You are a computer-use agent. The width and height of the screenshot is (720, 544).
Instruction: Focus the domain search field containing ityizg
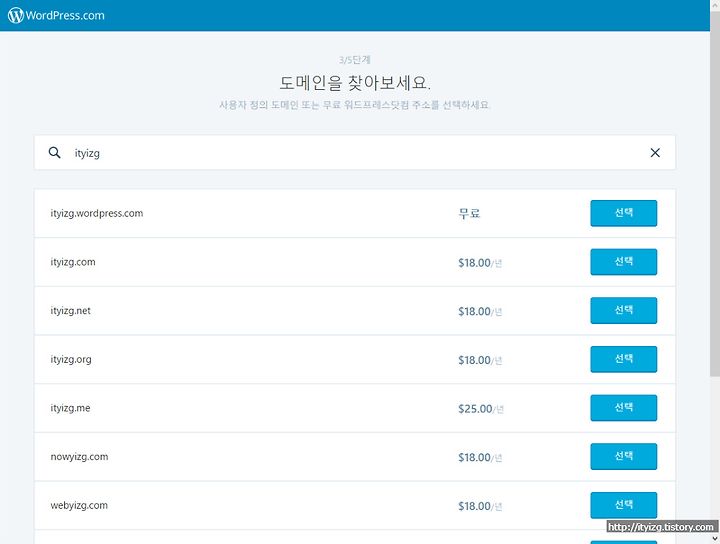(x=354, y=152)
